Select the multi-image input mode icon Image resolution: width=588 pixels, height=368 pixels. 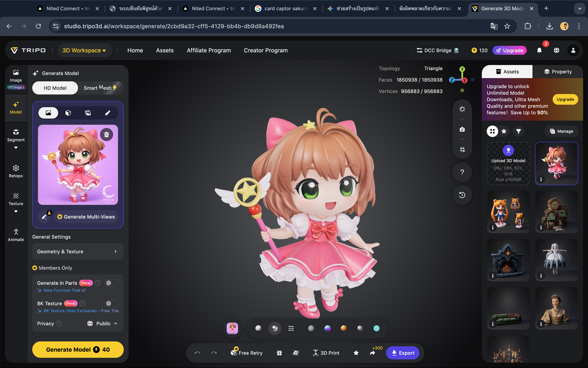click(x=88, y=113)
